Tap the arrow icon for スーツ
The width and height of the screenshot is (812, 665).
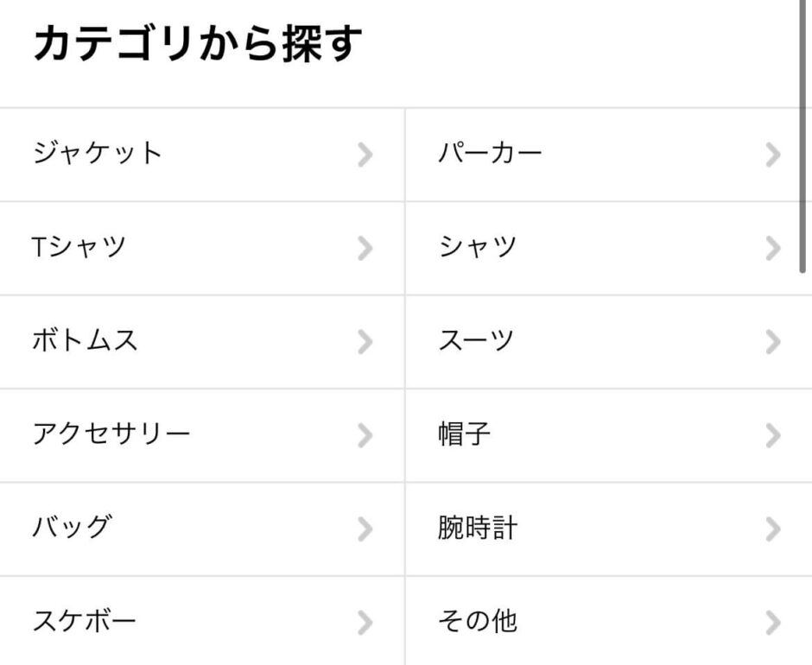(773, 342)
